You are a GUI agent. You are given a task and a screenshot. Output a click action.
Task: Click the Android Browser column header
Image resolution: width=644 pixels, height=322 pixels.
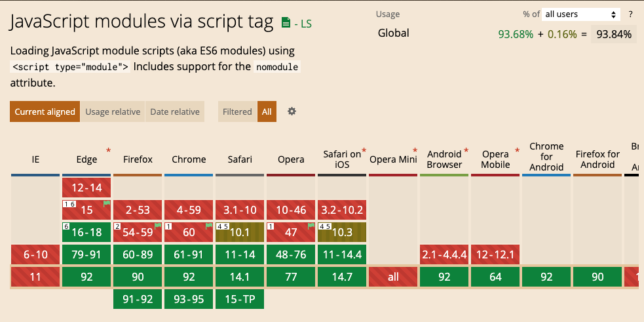[x=444, y=159]
